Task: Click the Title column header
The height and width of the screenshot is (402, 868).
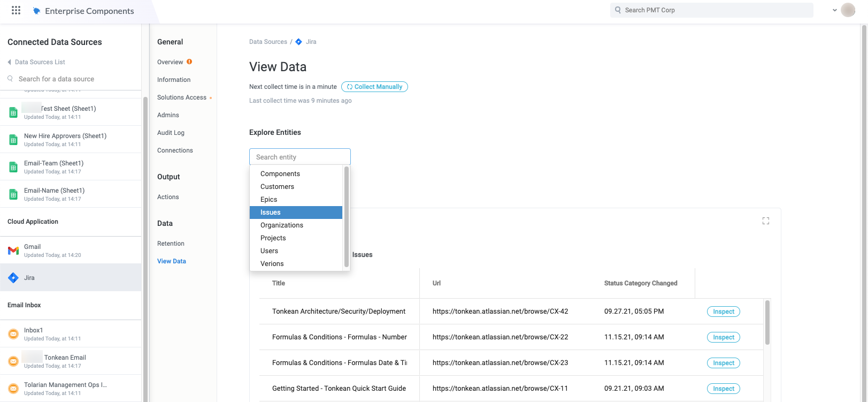Action: coord(279,283)
